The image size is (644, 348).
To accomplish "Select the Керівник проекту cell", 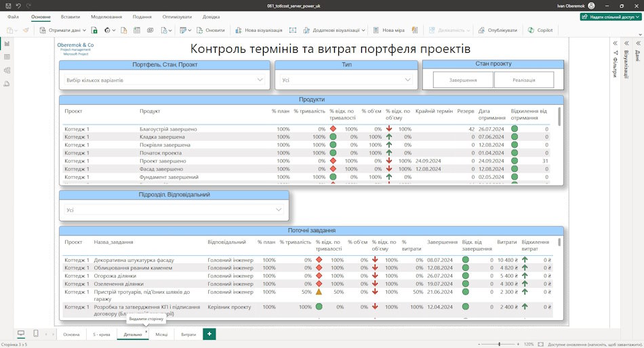I will click(x=229, y=307).
